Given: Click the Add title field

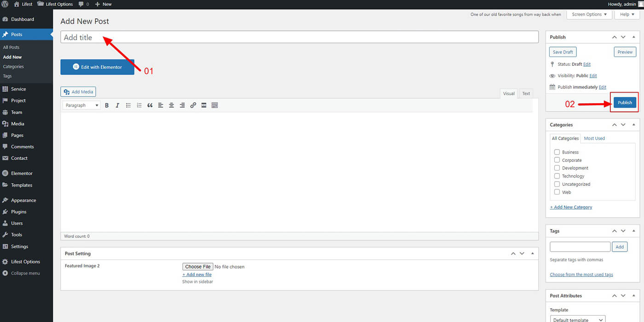Looking at the screenshot, I should (x=299, y=37).
